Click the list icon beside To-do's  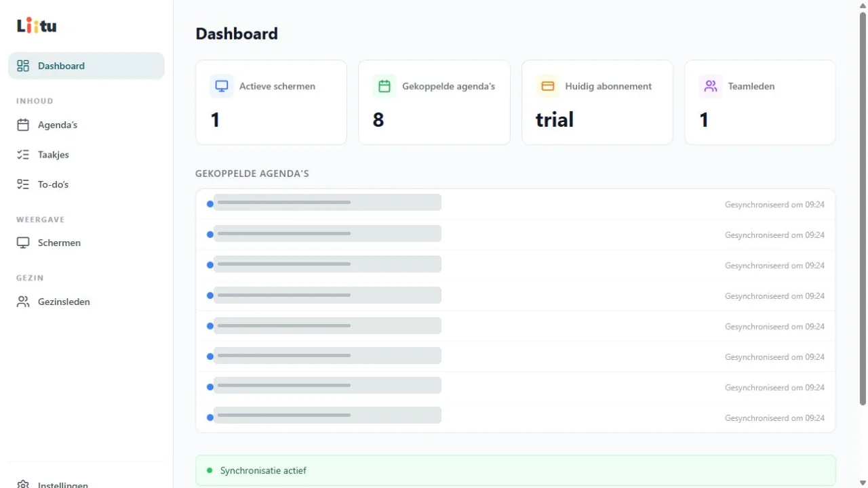[x=23, y=184]
